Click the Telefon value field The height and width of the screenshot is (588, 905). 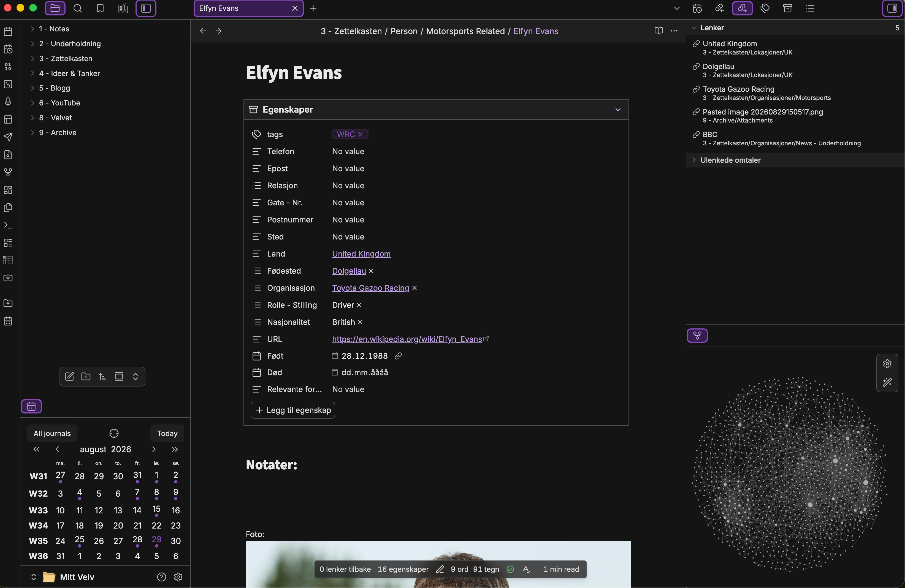pos(348,151)
